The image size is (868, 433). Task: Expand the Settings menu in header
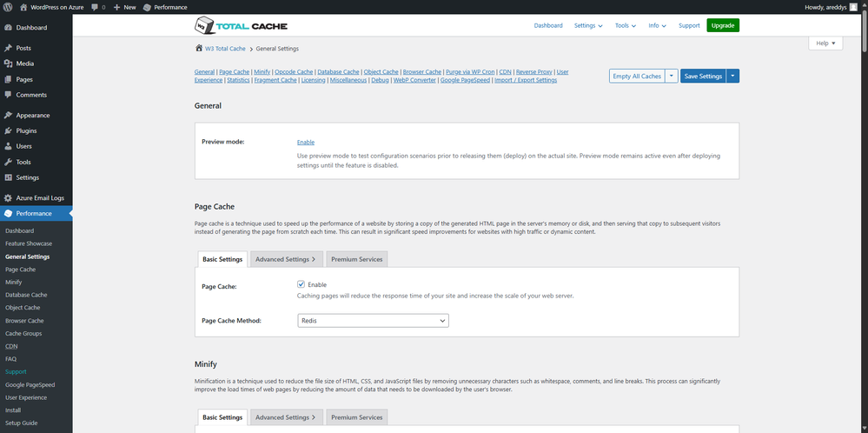click(588, 25)
